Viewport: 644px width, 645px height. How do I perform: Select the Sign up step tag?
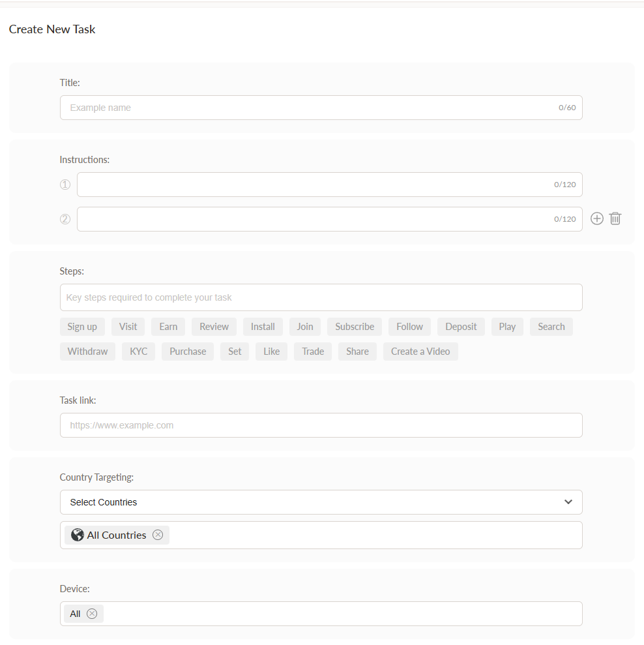coord(82,327)
